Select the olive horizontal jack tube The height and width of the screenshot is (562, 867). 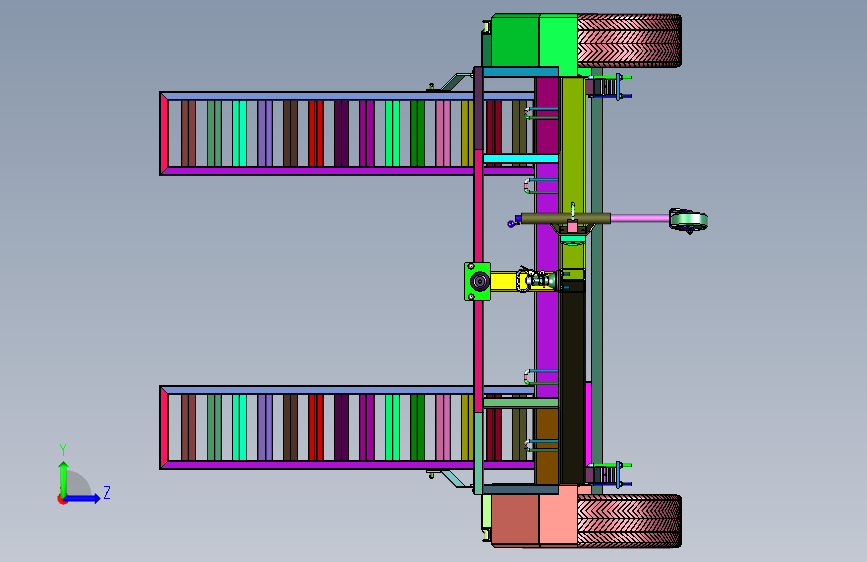pos(565,218)
